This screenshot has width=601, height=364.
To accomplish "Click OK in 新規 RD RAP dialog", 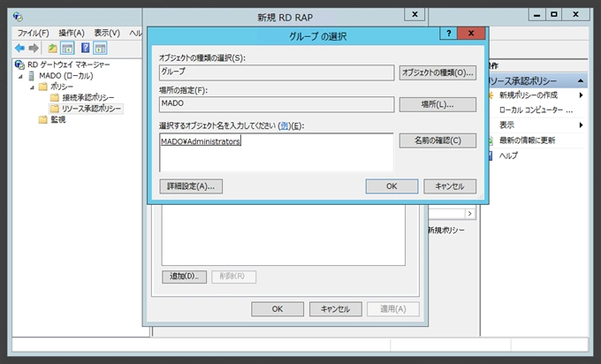I will point(278,309).
